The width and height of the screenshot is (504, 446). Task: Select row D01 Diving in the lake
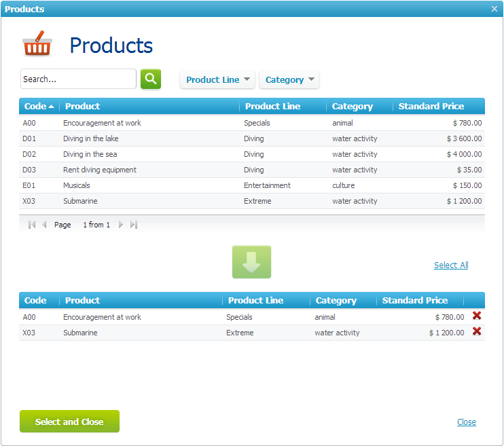coord(252,138)
